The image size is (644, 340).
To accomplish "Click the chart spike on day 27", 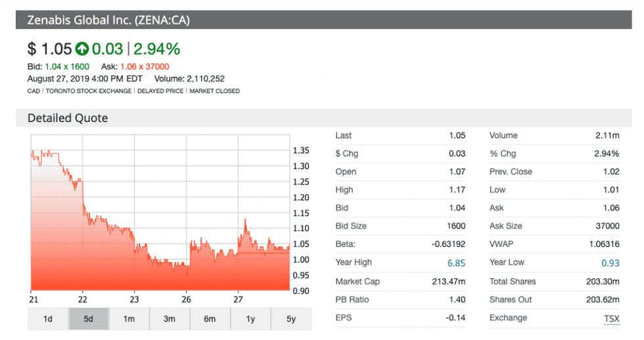I will pos(245,223).
